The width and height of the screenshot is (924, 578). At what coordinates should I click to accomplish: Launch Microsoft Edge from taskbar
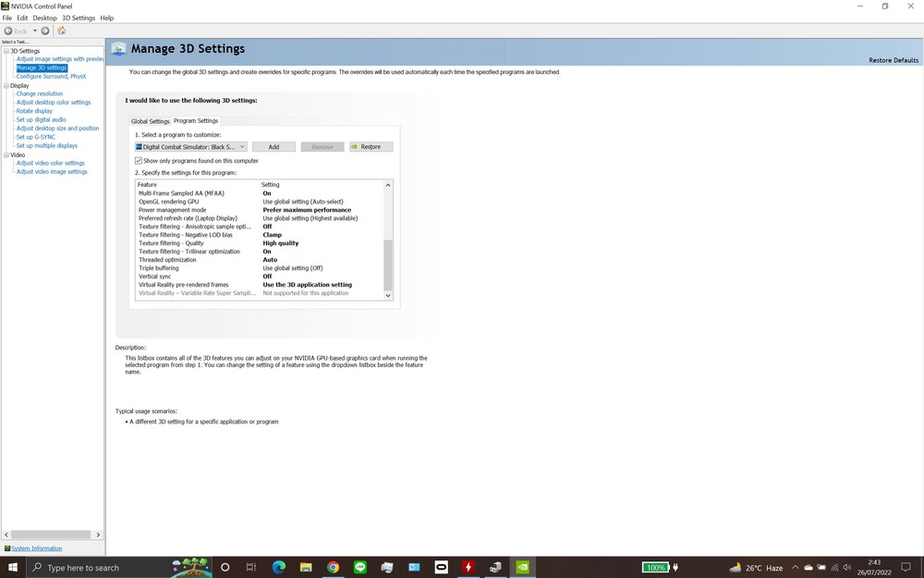click(x=279, y=568)
